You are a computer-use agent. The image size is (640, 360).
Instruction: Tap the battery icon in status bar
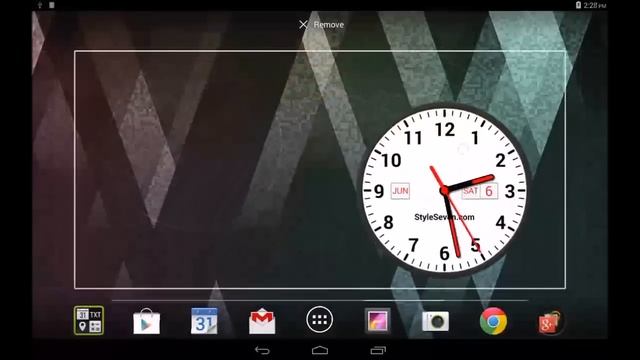coord(578,5)
